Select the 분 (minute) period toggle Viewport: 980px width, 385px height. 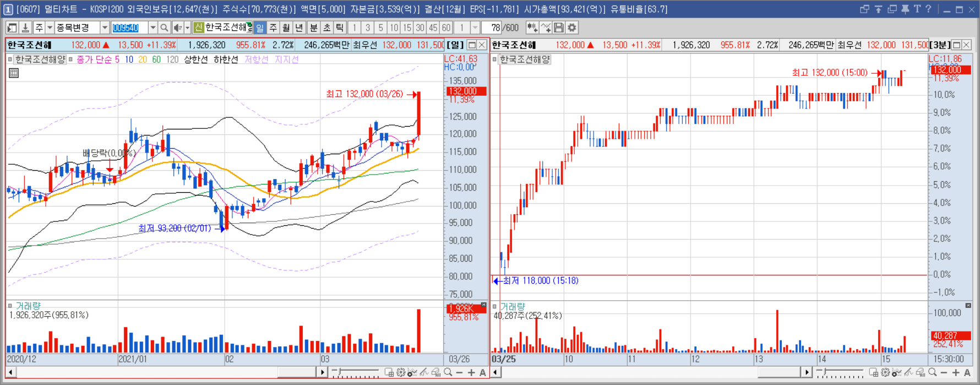(314, 28)
